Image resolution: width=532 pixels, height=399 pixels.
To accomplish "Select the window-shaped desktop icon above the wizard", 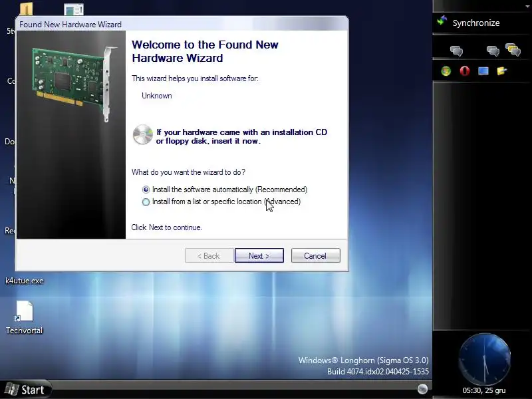I will (x=74, y=9).
